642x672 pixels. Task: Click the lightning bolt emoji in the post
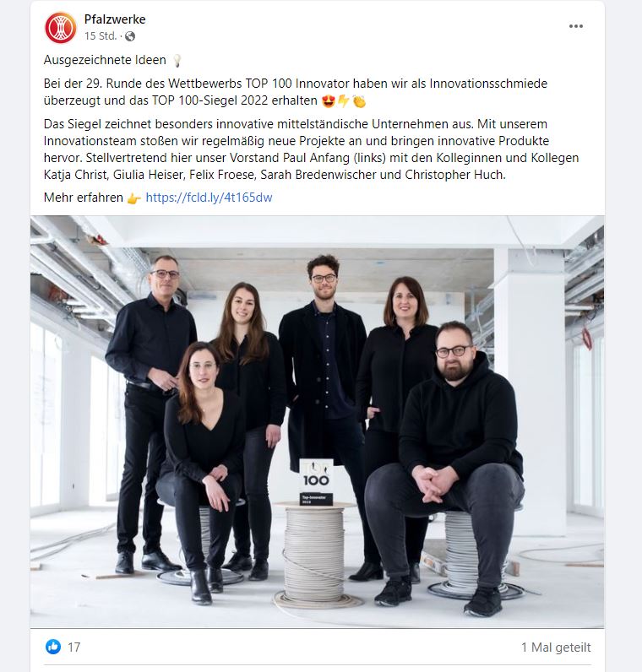click(344, 101)
